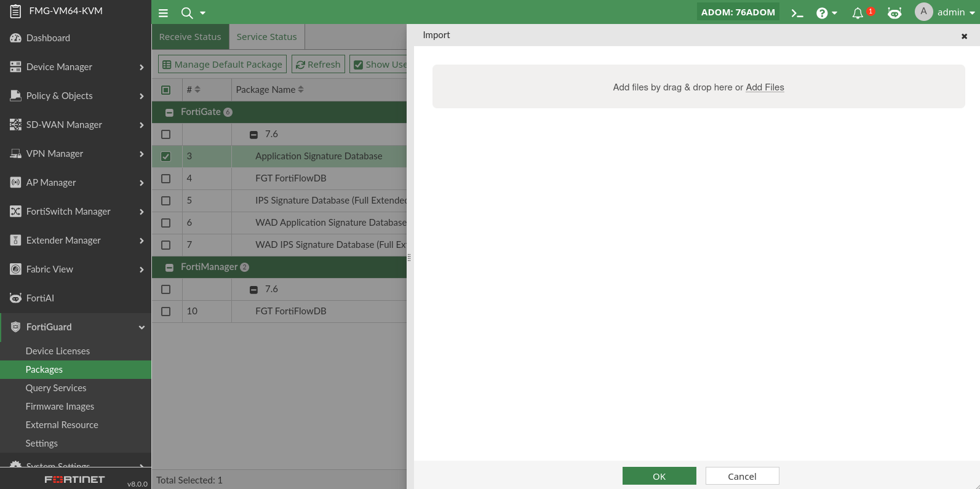The height and width of the screenshot is (489, 980).
Task: Check the WAD IPS Signature Database checkbox
Action: [166, 245]
